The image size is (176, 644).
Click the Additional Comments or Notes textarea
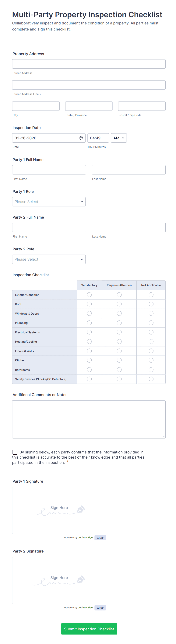(x=89, y=419)
